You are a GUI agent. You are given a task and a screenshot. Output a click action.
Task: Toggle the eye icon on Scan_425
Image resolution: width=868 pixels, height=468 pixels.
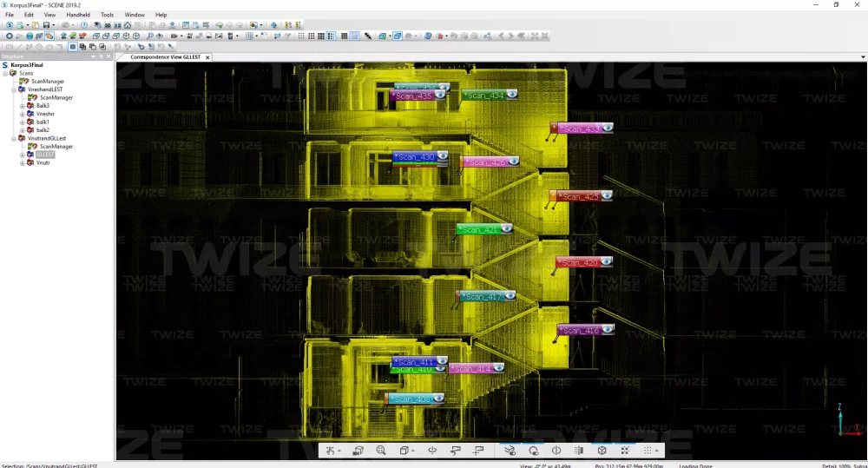click(607, 195)
